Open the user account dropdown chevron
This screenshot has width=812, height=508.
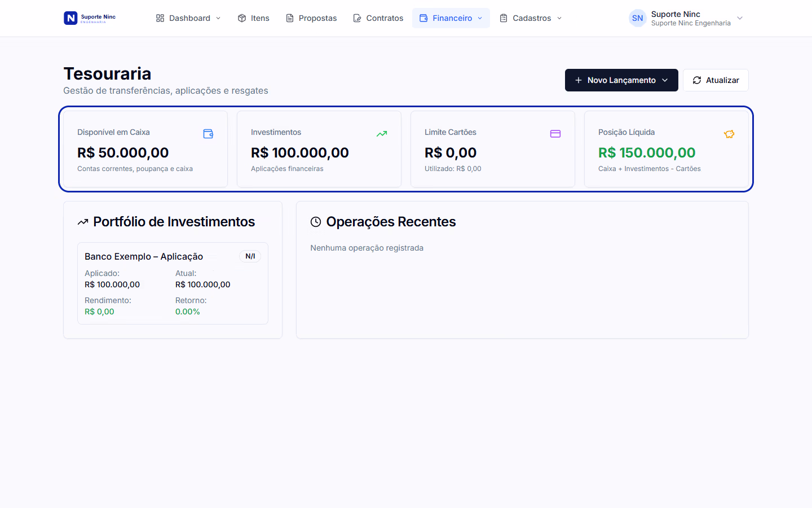pyautogui.click(x=740, y=18)
